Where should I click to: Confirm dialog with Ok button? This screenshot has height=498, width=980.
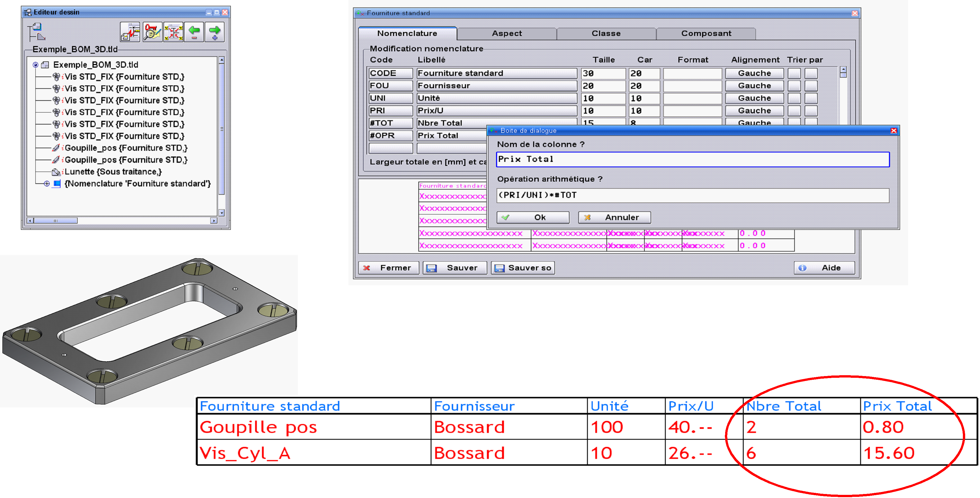pyautogui.click(x=533, y=217)
